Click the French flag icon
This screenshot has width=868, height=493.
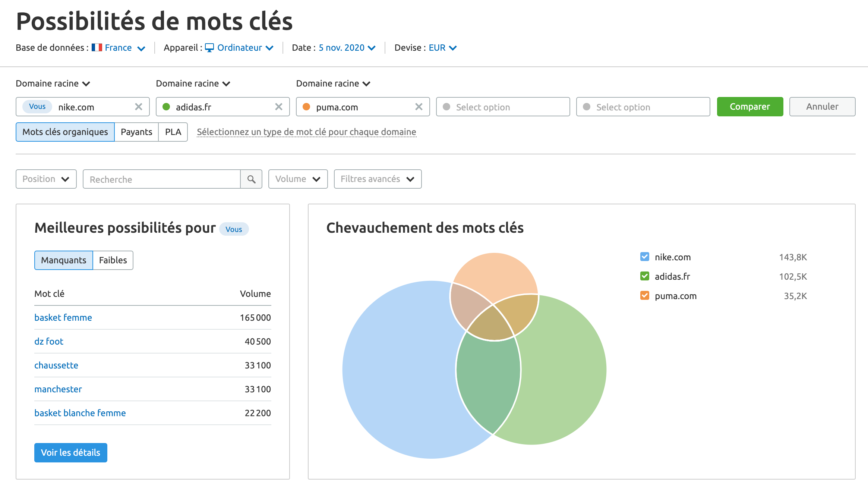[x=97, y=48]
